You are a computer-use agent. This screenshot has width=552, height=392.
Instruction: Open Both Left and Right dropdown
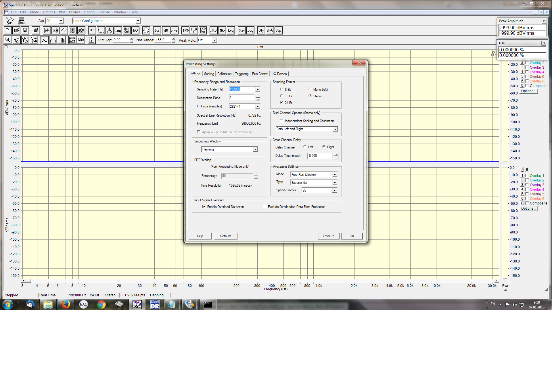click(335, 129)
